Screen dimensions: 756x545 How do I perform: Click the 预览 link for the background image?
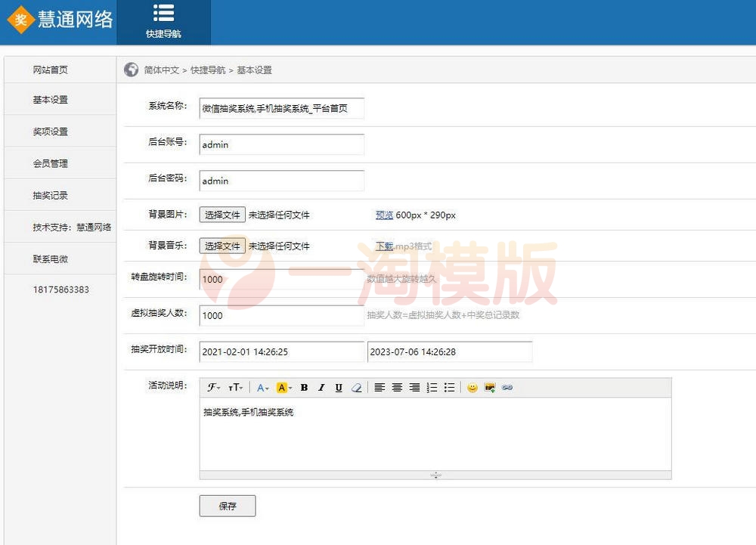pyautogui.click(x=384, y=215)
